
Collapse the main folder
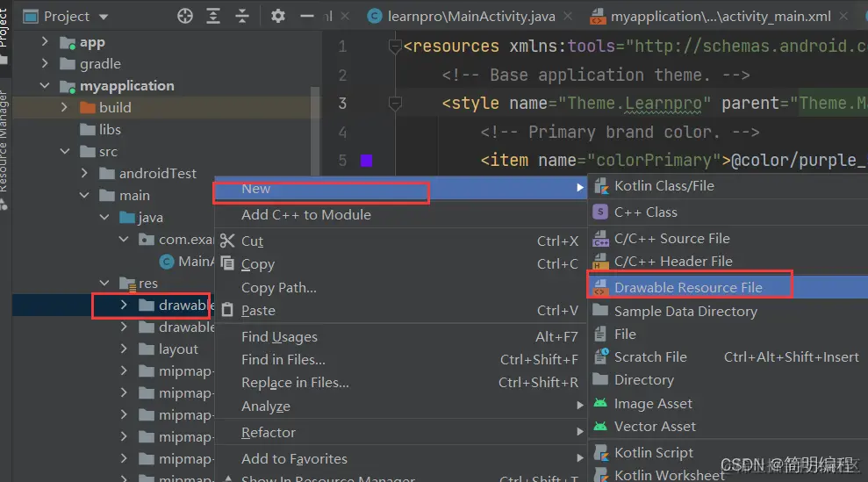tap(84, 196)
